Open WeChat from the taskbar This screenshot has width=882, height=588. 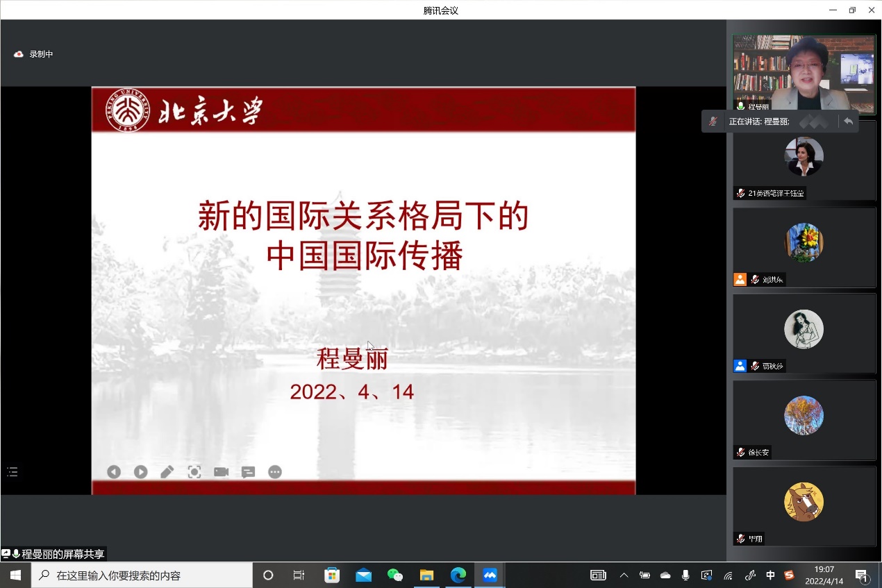pos(395,575)
